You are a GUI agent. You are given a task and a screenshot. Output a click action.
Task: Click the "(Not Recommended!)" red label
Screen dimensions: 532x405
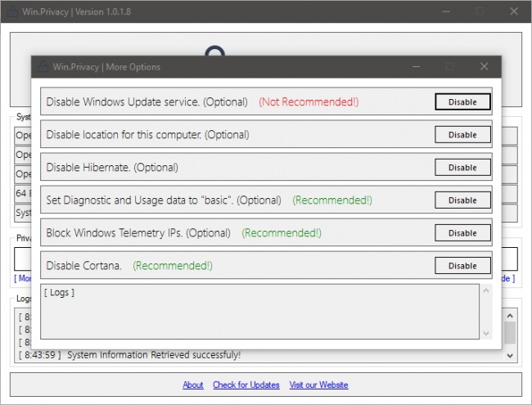coord(309,101)
